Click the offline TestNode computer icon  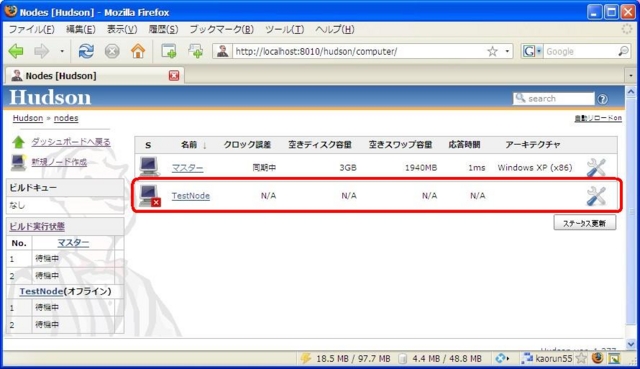149,196
